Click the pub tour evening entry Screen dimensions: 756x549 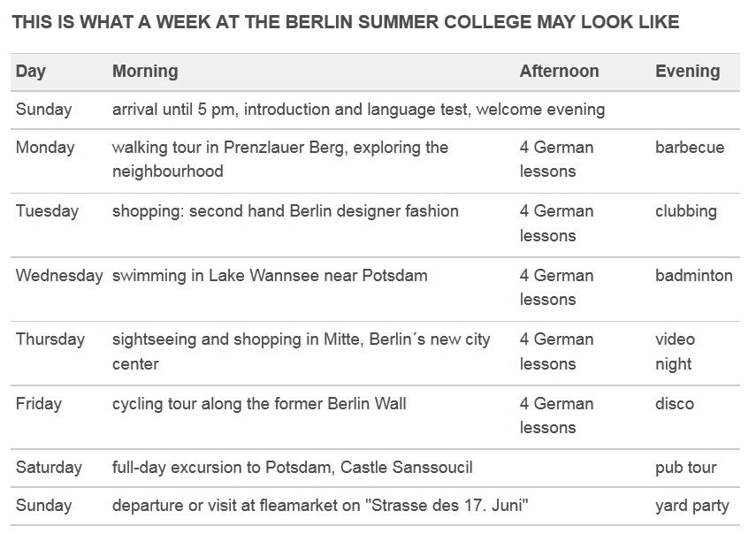[x=685, y=468]
